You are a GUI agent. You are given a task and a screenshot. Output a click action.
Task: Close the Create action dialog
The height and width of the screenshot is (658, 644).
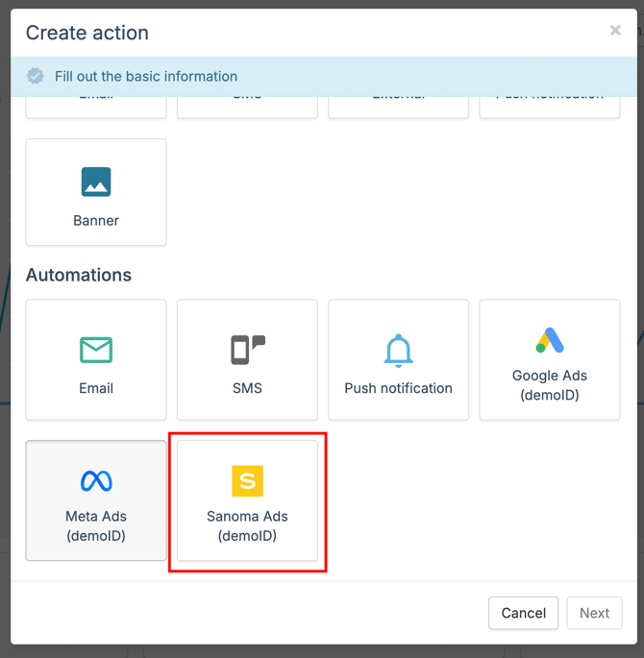pos(615,31)
